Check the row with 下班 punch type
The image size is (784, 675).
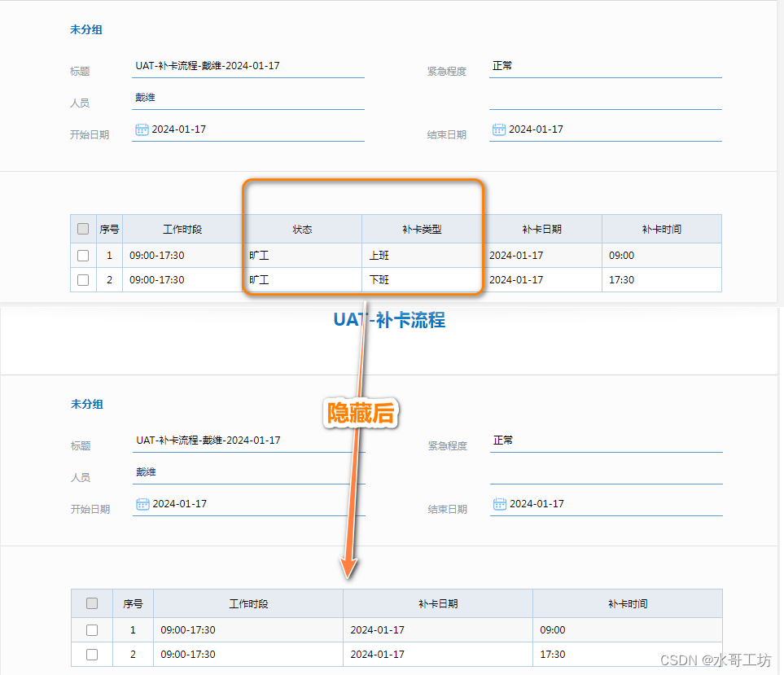click(82, 279)
